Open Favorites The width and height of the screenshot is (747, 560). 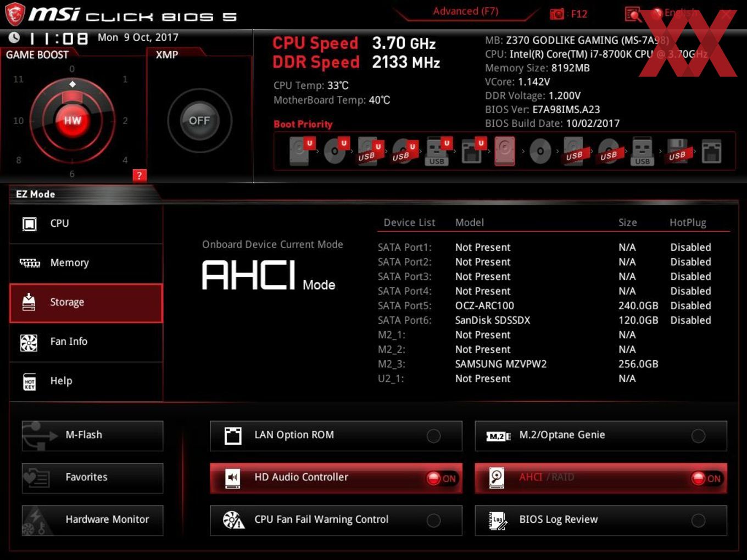point(92,478)
